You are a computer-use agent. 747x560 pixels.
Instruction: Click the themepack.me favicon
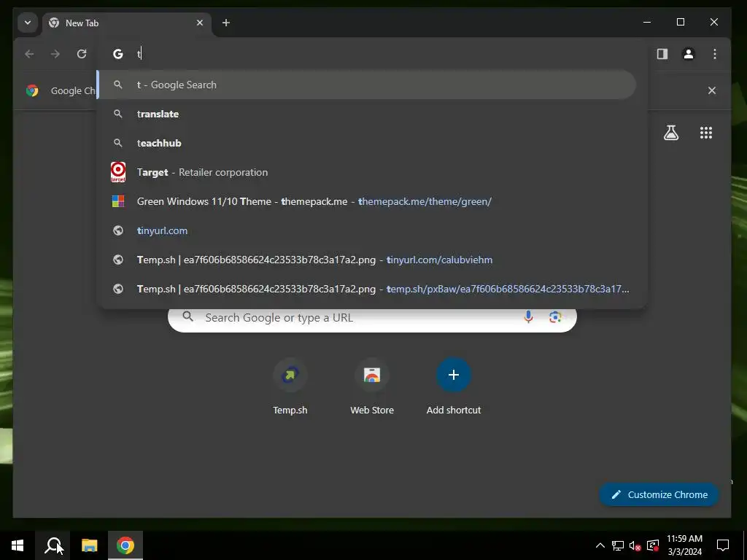click(x=118, y=201)
